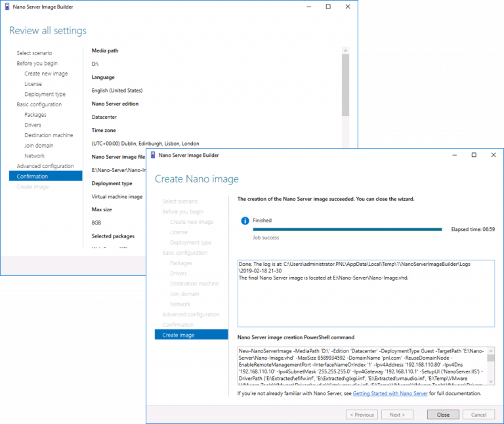Click greyed Destination machine in front window
The image size is (504, 424).
(194, 284)
